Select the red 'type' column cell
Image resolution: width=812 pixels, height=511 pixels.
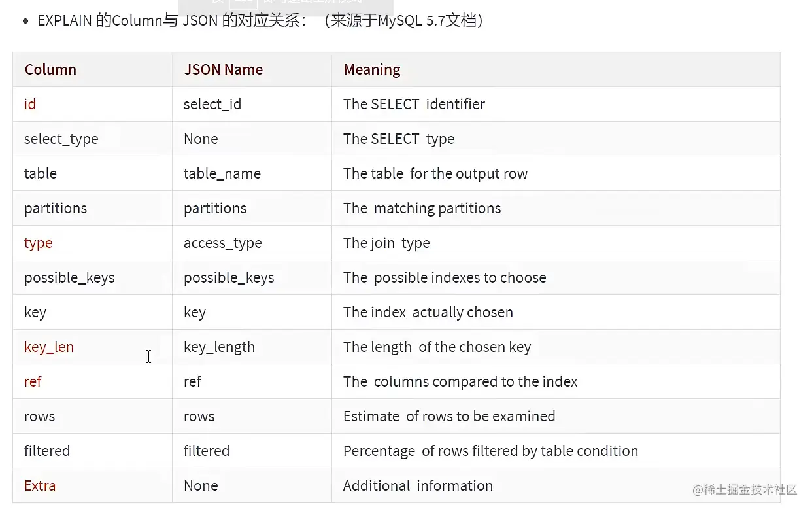point(38,243)
